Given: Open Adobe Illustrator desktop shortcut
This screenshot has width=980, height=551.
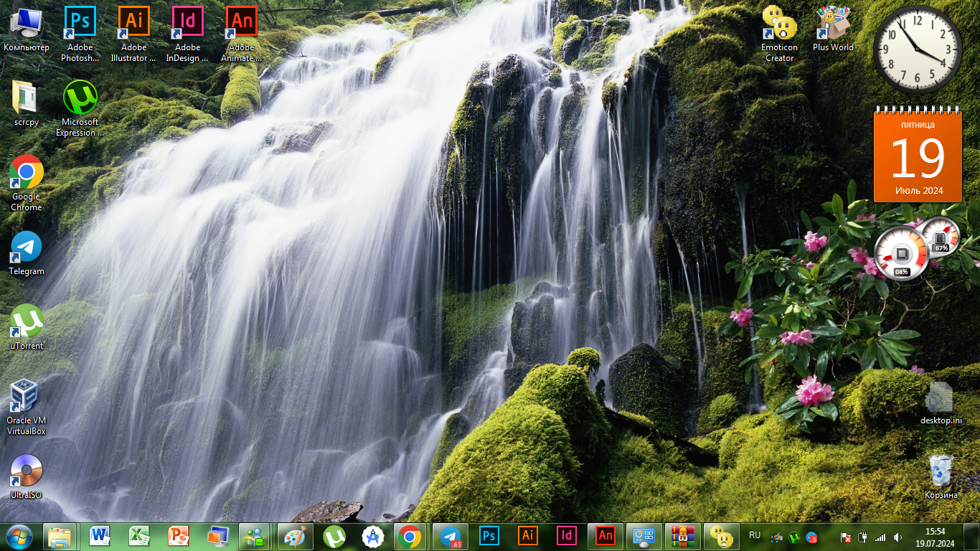Looking at the screenshot, I should point(133,22).
